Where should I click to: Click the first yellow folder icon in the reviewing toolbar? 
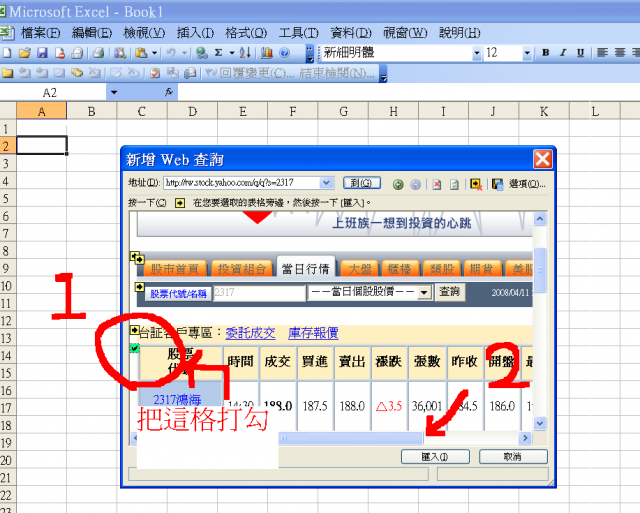[x=7, y=73]
